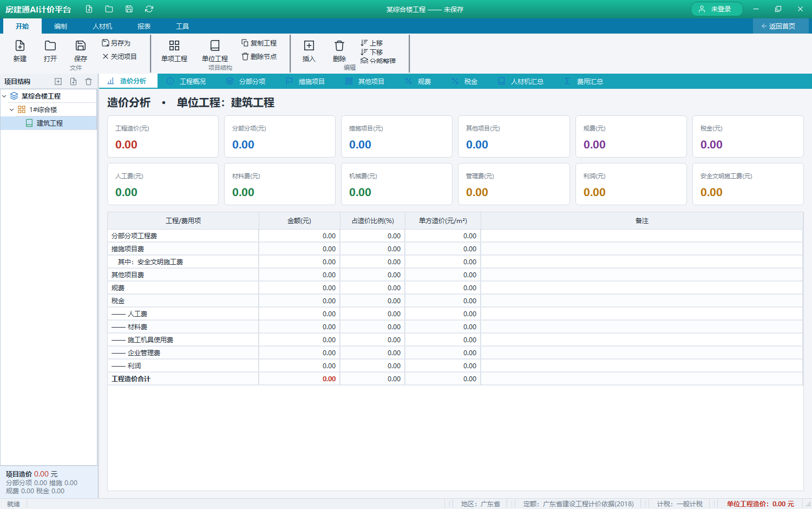Switch to 费用汇总 tab
This screenshot has height=509, width=812.
584,81
